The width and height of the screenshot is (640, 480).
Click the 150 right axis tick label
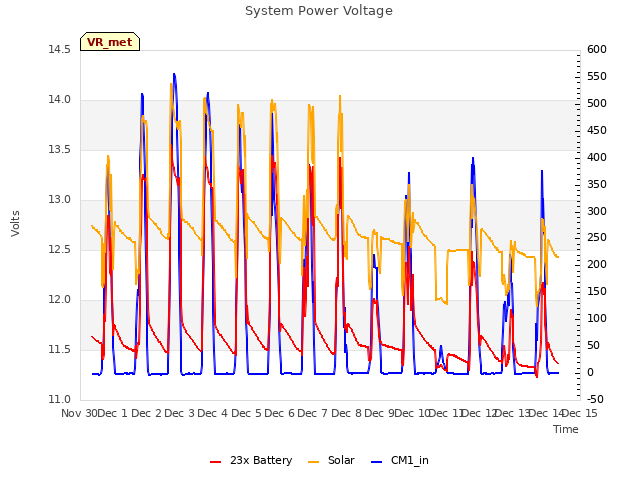[x=597, y=291]
